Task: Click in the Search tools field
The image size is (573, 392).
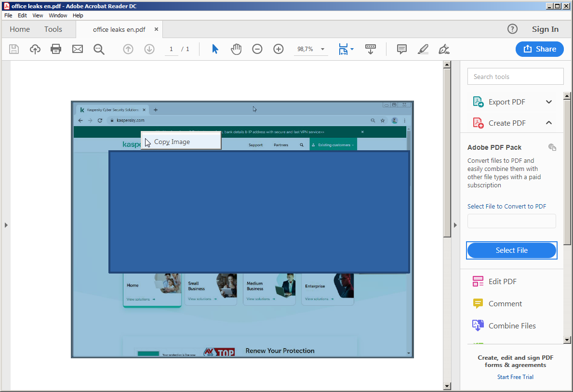Action: coord(515,77)
